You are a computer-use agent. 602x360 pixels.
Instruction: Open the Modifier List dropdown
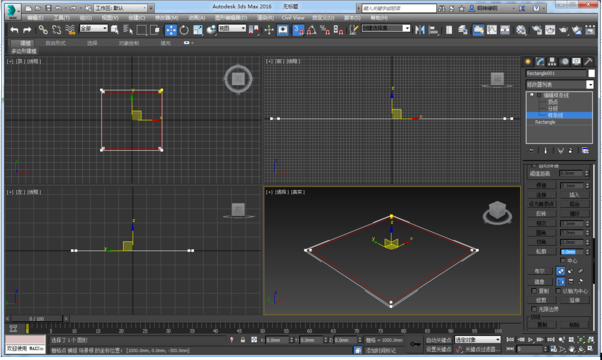(x=559, y=84)
